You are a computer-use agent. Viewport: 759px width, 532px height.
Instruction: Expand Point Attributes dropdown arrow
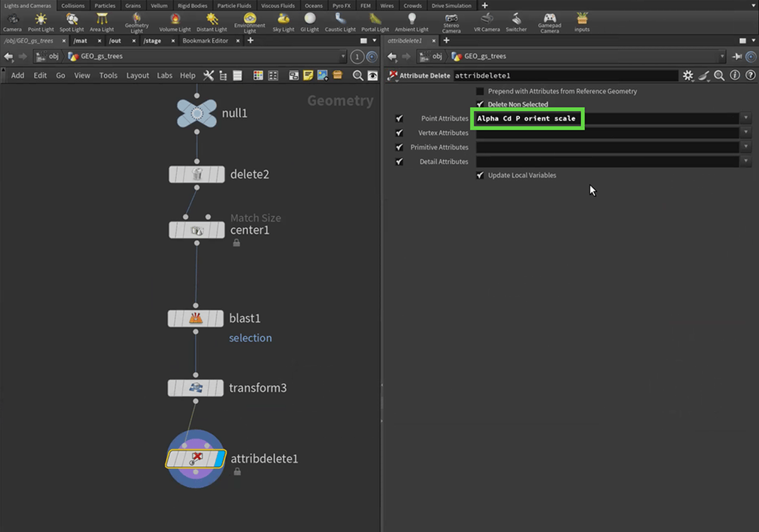click(x=746, y=119)
